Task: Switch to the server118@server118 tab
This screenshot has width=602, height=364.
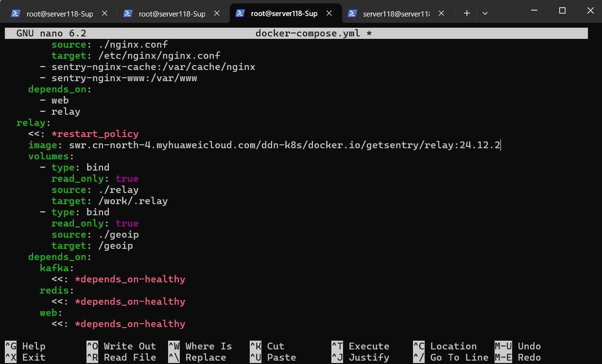Action: (x=396, y=14)
